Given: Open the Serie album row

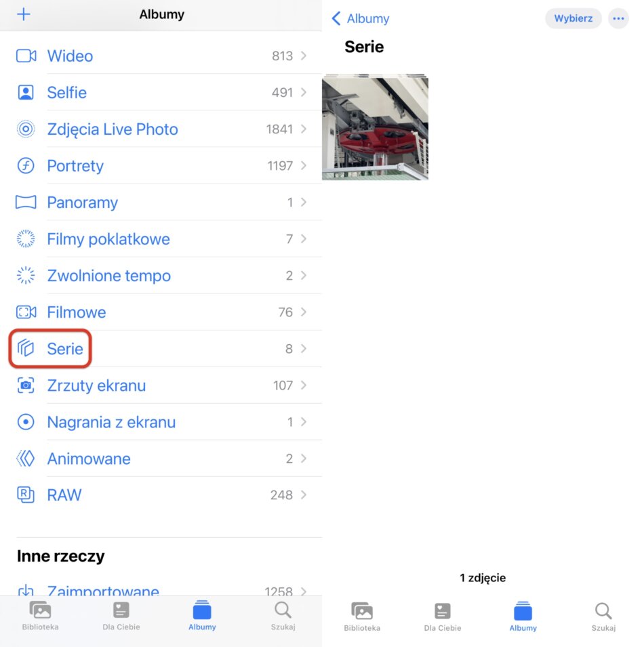Looking at the screenshot, I should 161,349.
